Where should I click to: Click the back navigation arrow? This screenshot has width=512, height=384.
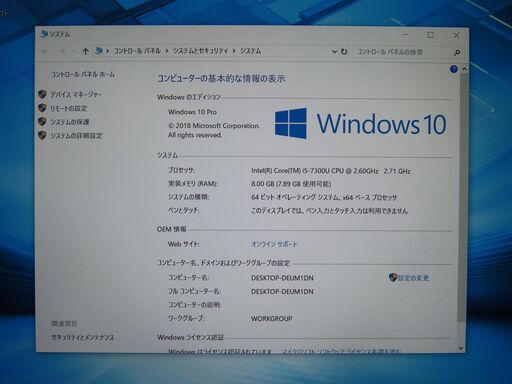pos(46,51)
